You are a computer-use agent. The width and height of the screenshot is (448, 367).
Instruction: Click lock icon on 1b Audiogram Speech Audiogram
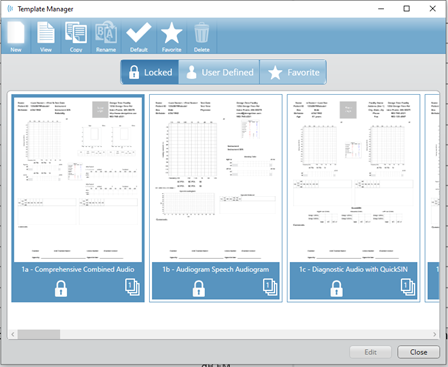coord(199,288)
